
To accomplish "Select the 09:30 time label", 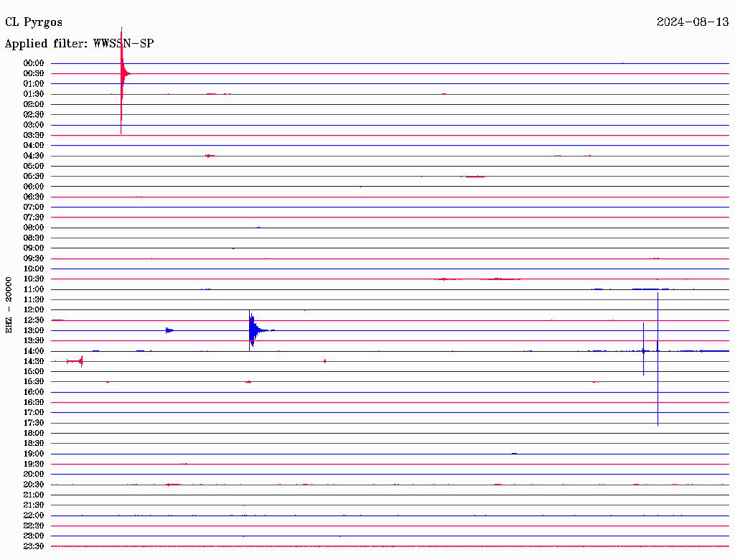I will 33,258.
